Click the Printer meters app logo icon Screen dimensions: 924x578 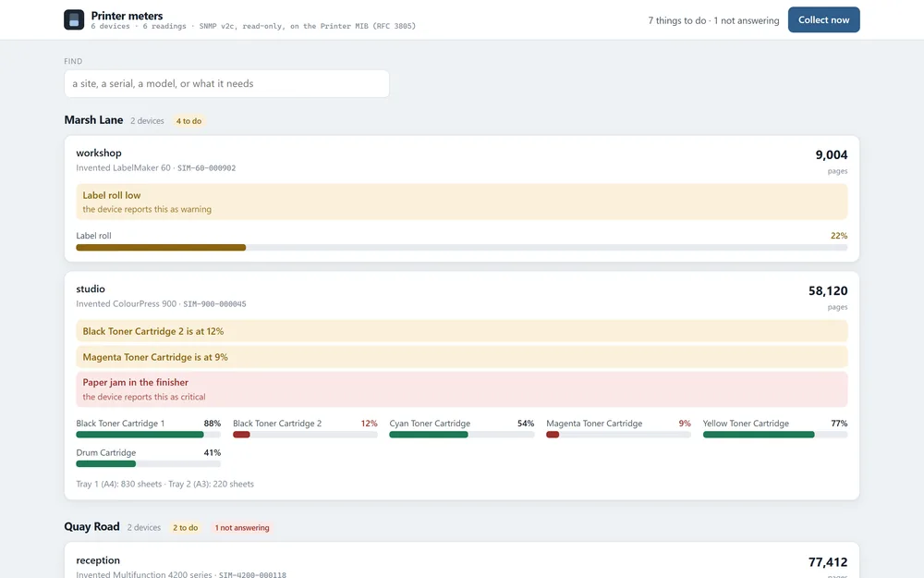coord(74,20)
